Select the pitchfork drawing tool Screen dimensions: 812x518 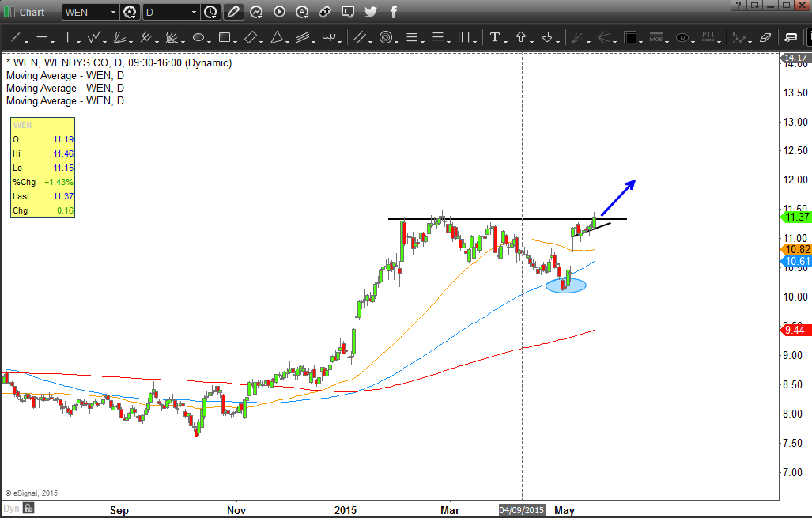coord(145,37)
